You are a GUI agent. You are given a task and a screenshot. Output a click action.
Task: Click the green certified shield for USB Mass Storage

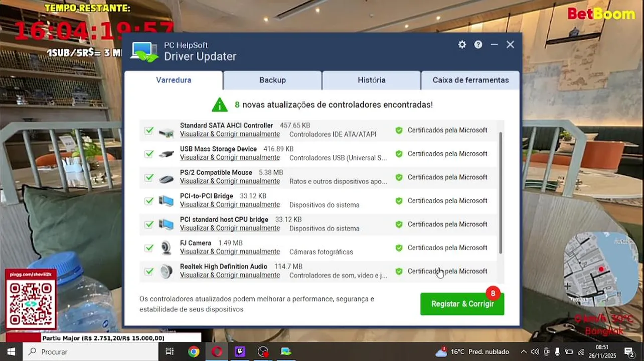tap(399, 154)
